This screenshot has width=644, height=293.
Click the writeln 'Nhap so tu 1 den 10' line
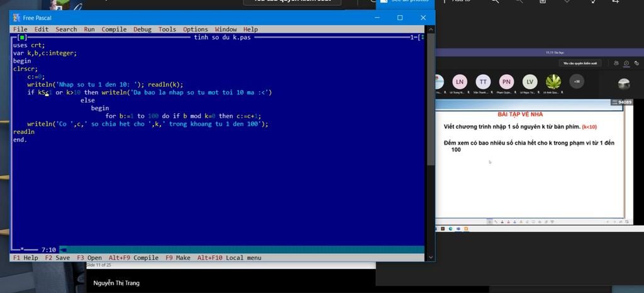click(105, 84)
